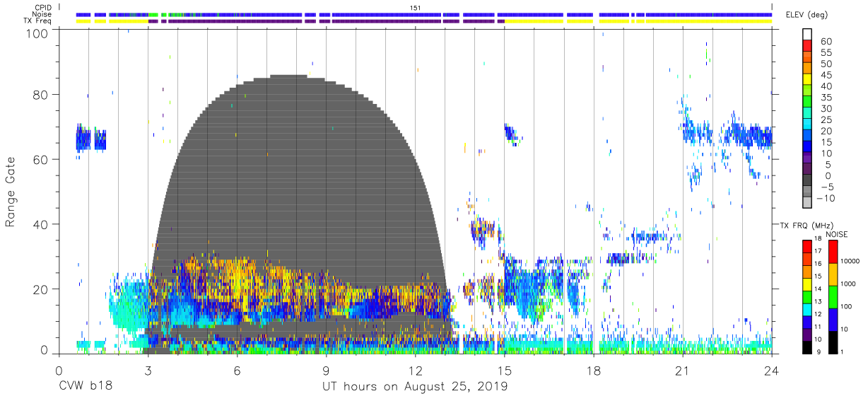Select the yellow 14–15 MHz TX FRQ swatch
This screenshot has width=868, height=401.
[807, 284]
